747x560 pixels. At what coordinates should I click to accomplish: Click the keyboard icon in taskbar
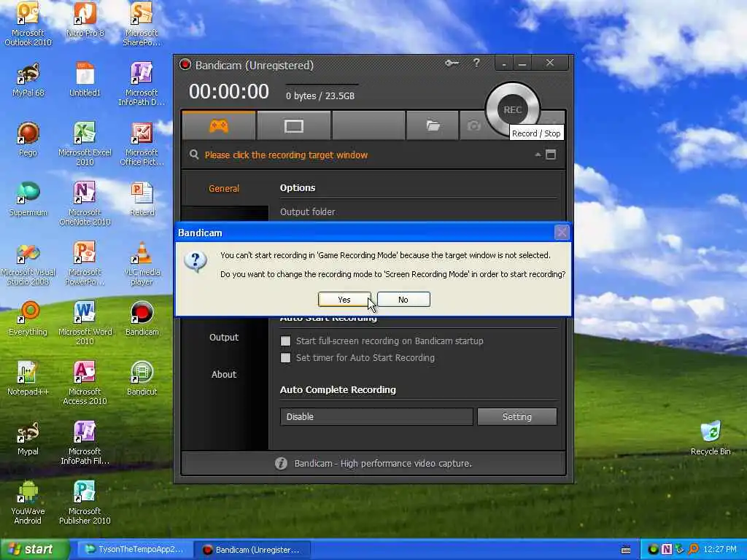coord(626,550)
